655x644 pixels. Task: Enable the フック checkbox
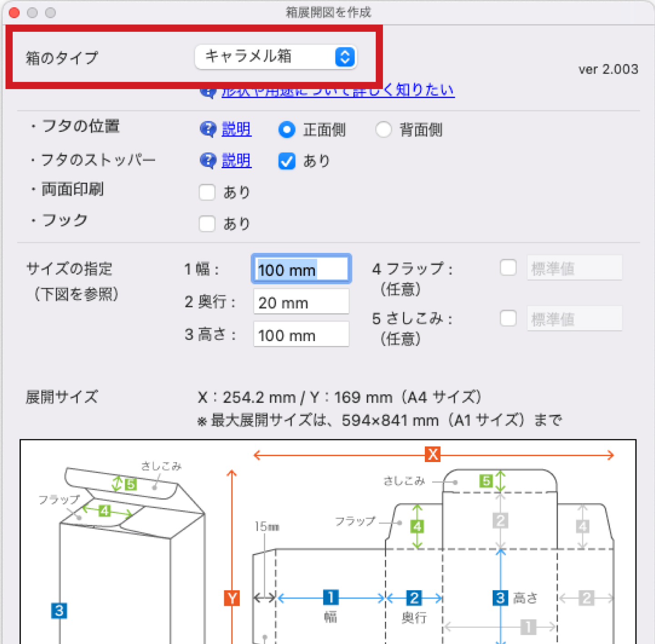(207, 223)
